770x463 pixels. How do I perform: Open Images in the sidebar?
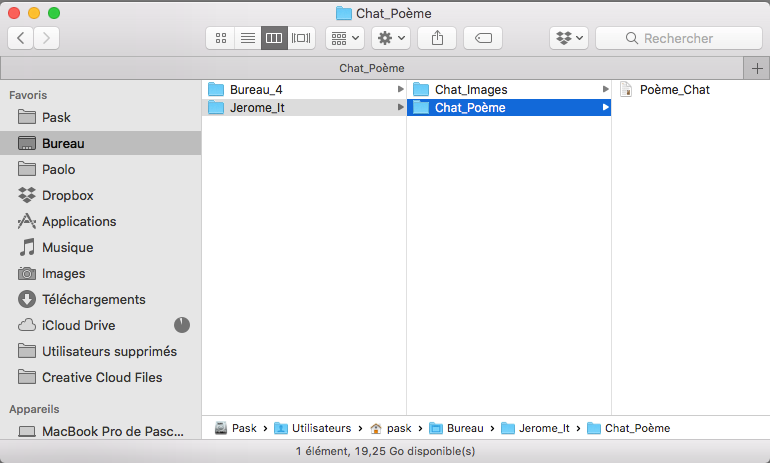(101, 273)
